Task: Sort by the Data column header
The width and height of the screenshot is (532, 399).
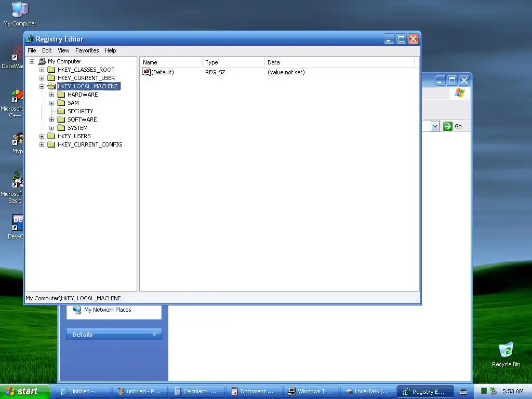Action: click(x=339, y=62)
